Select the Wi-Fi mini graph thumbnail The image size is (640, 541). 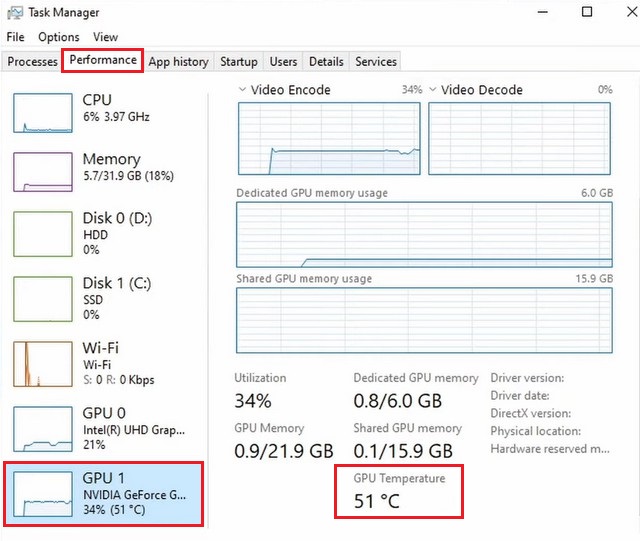tap(43, 364)
